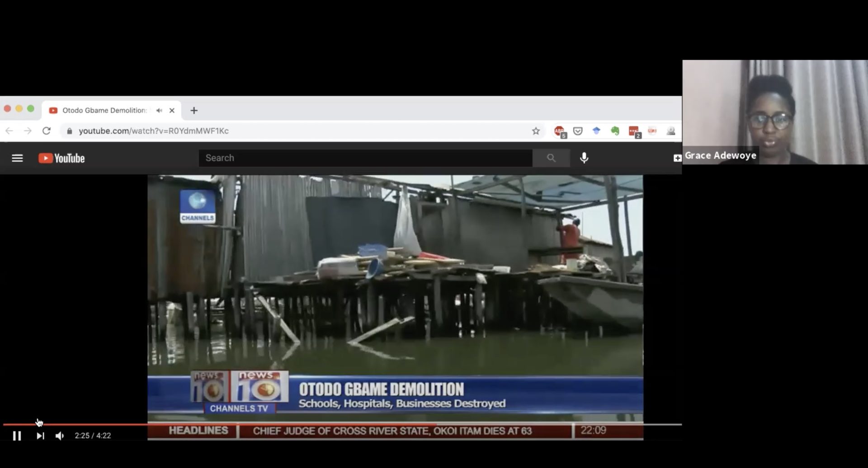The image size is (868, 468).
Task: Click Grace Adewoye's video thumbnail
Action: click(x=775, y=112)
